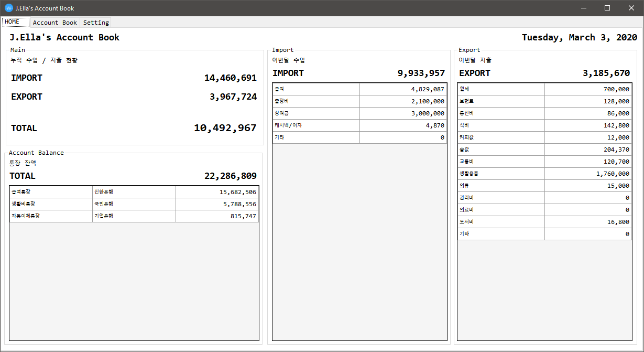Click the 국민은행 bank cell
Screen dimensions: 644x352
tap(134, 204)
